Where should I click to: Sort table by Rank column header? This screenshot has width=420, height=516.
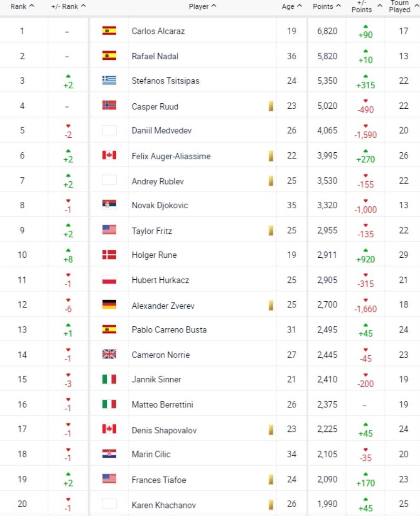(22, 6)
